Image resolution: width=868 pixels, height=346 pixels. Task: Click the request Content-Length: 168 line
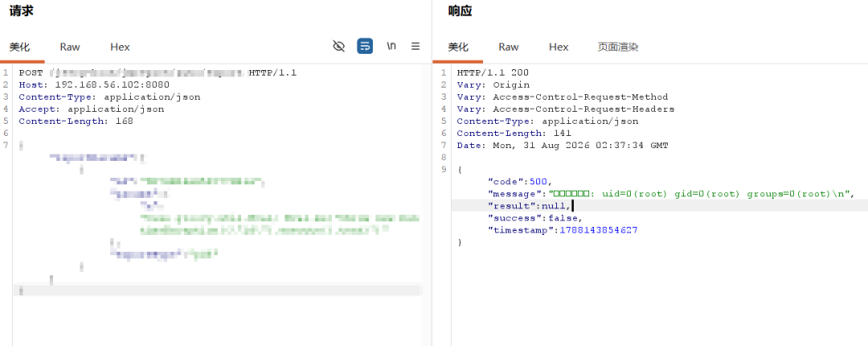click(76, 121)
